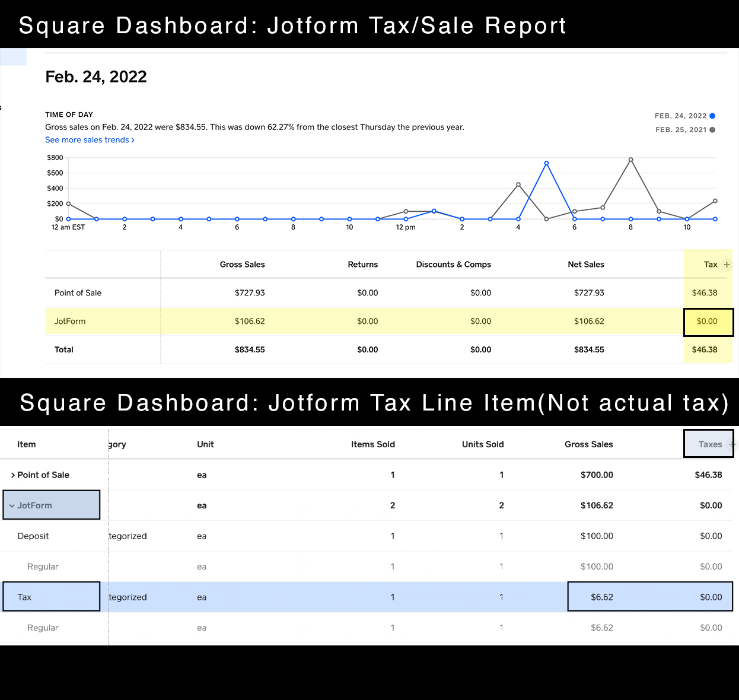
Task: Expand the Deposit line item details
Action: click(x=33, y=536)
